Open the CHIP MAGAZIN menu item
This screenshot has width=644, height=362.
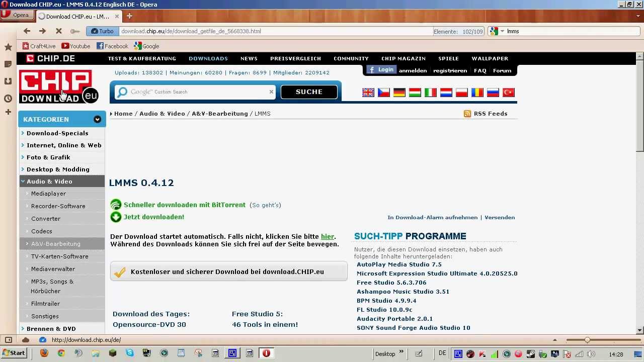pos(404,58)
